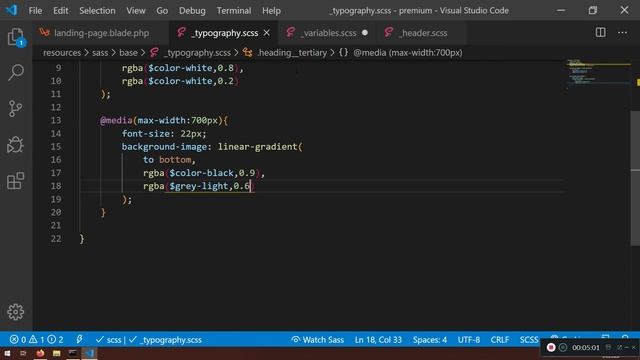Open the Terminal menu

233,11
